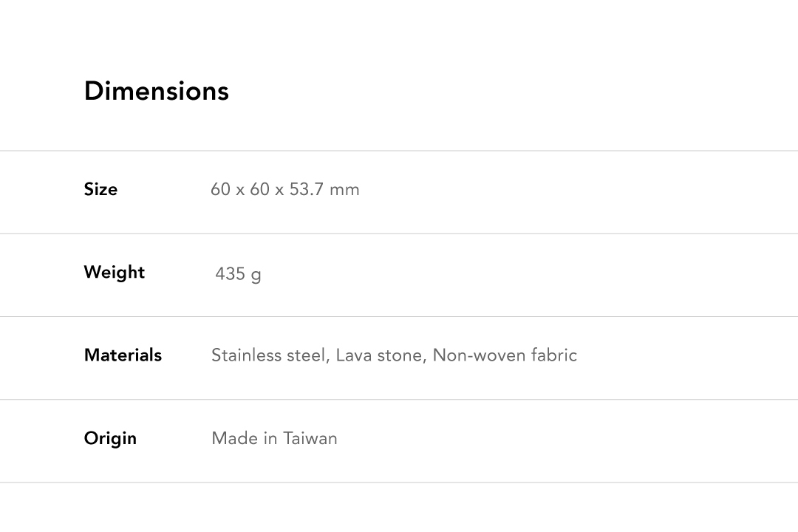Click the 53.7 number in Size
The image size is (798, 532).
click(306, 189)
